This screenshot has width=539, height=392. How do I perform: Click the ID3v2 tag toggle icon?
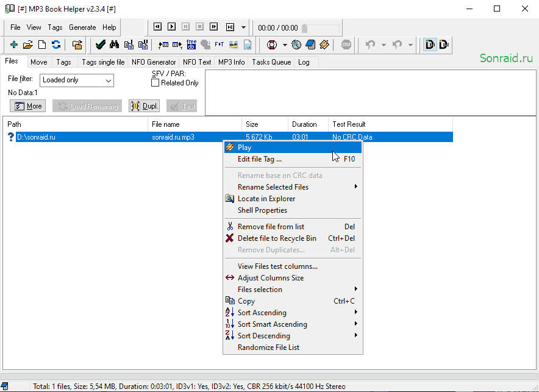444,45
